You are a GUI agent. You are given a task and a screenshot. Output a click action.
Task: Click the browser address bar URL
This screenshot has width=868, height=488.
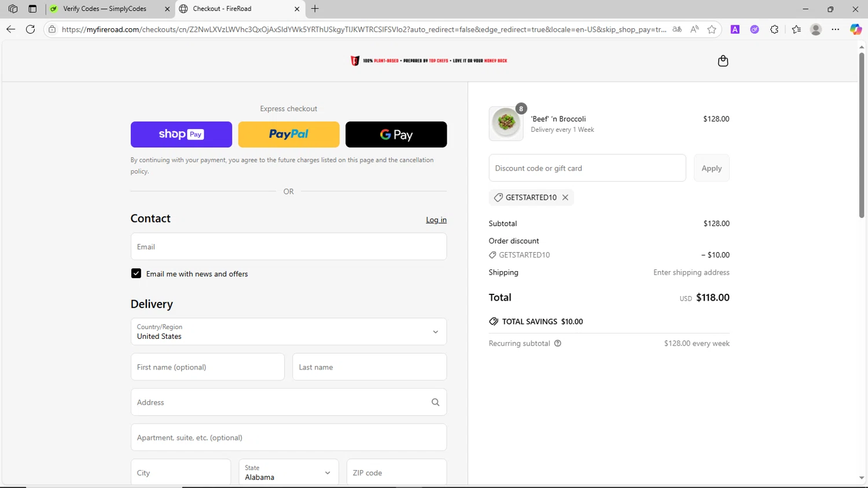363,29
